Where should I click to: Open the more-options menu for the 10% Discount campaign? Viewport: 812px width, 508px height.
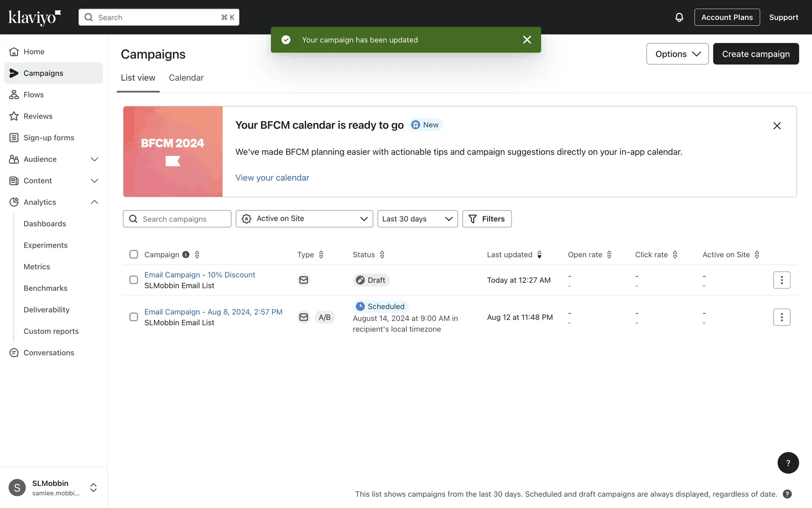[781, 280]
